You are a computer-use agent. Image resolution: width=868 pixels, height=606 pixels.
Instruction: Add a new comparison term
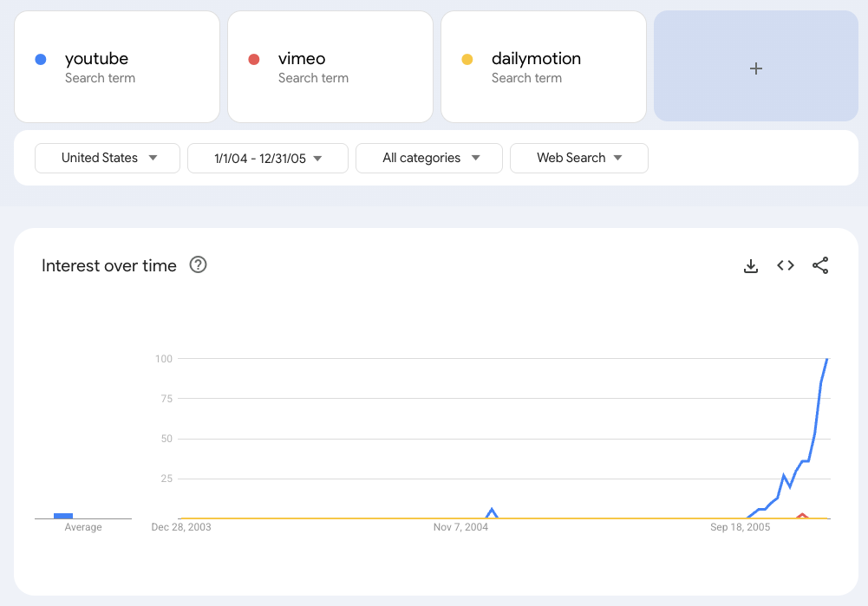pos(756,67)
